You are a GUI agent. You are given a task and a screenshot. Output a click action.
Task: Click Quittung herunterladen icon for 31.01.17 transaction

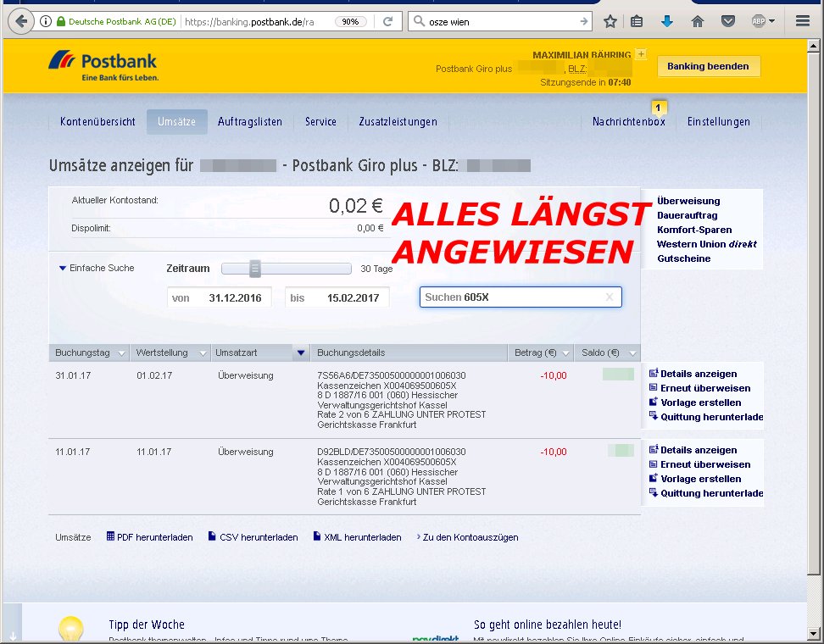click(654, 416)
